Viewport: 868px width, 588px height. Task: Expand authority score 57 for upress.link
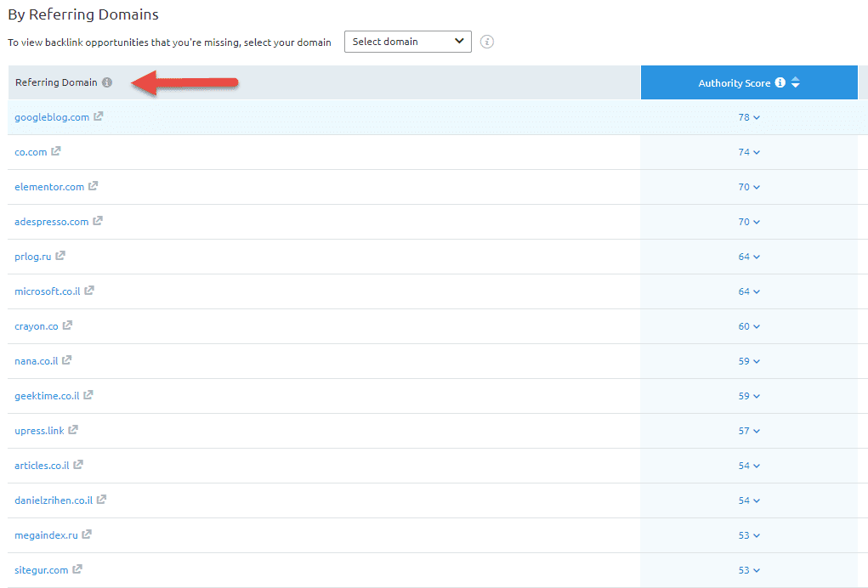[749, 431]
